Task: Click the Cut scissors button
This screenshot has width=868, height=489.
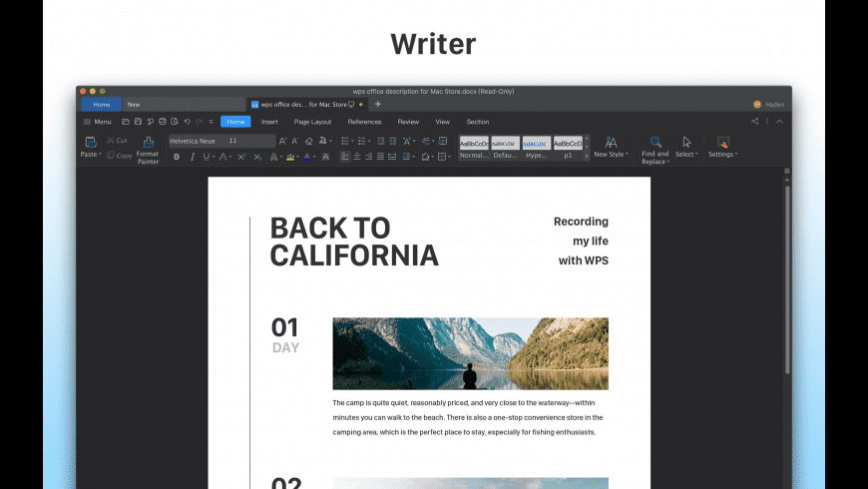Action: [x=117, y=141]
